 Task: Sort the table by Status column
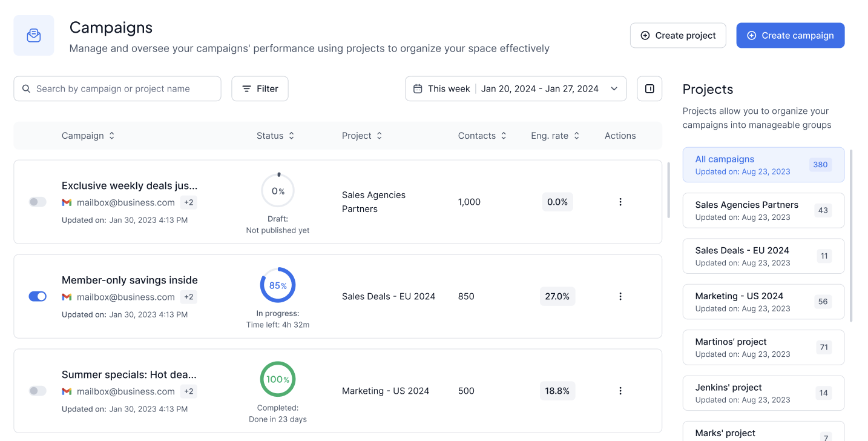pos(275,136)
